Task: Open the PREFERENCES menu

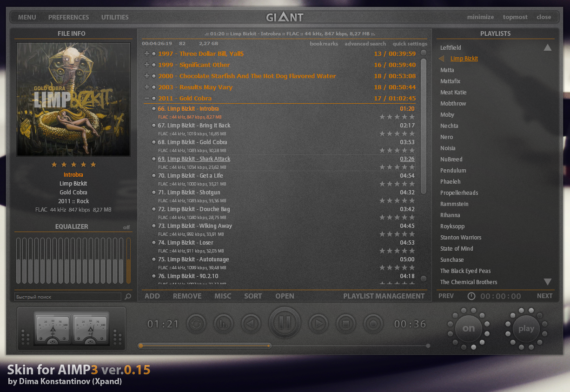Action: pos(69,17)
